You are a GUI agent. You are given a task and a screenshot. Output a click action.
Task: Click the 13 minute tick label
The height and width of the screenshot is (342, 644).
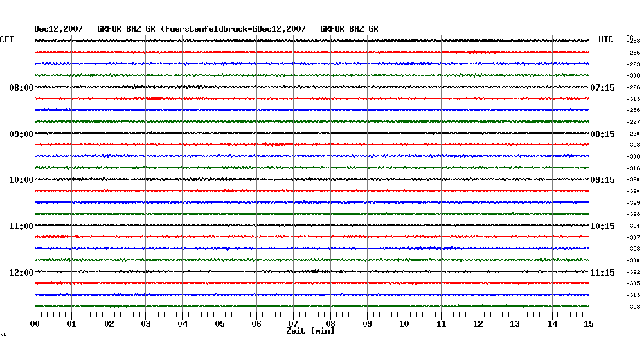[x=515, y=324]
